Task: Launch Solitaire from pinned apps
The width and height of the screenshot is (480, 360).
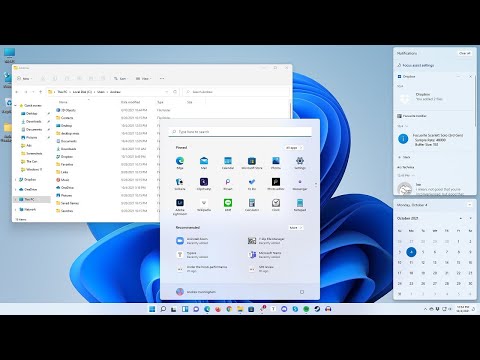Action: click(x=180, y=184)
